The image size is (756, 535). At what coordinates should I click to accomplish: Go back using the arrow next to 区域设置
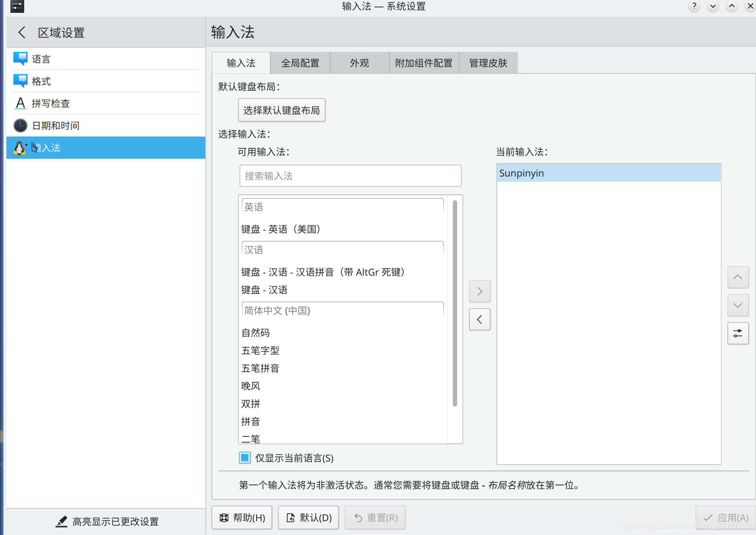coord(22,33)
